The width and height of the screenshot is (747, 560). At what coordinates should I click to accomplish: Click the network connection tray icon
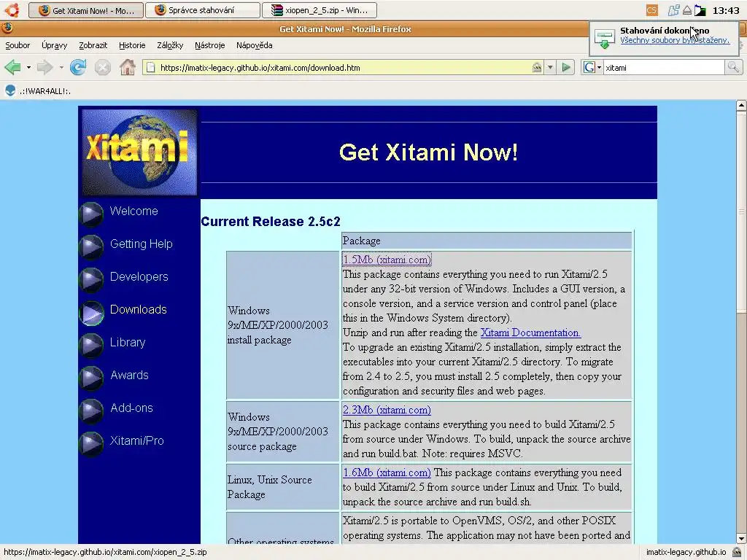click(x=673, y=10)
